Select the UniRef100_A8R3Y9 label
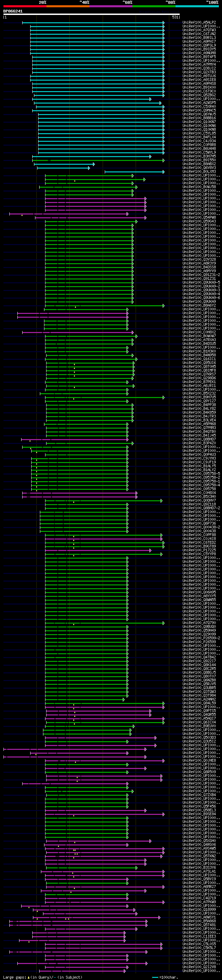 [199, 264]
